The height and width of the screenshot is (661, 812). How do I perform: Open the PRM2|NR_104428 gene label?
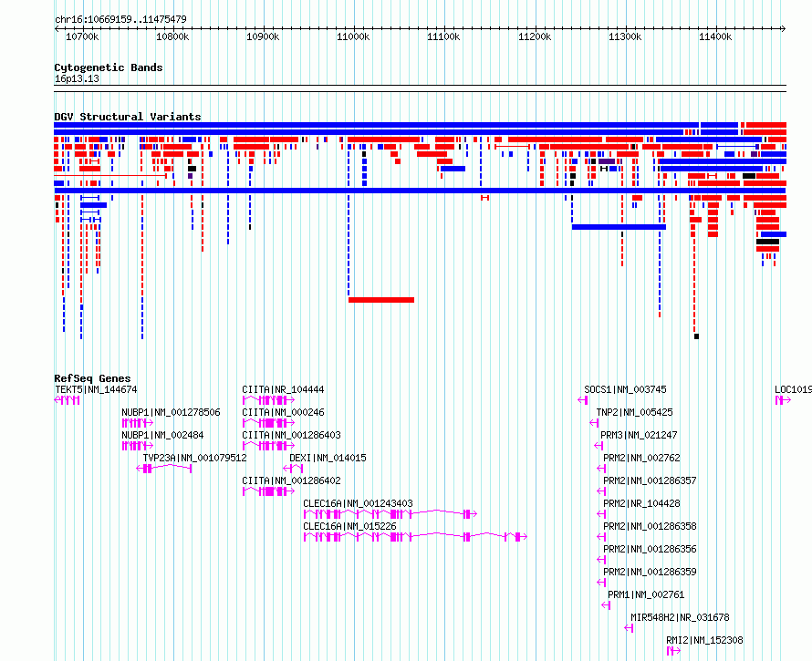point(641,503)
